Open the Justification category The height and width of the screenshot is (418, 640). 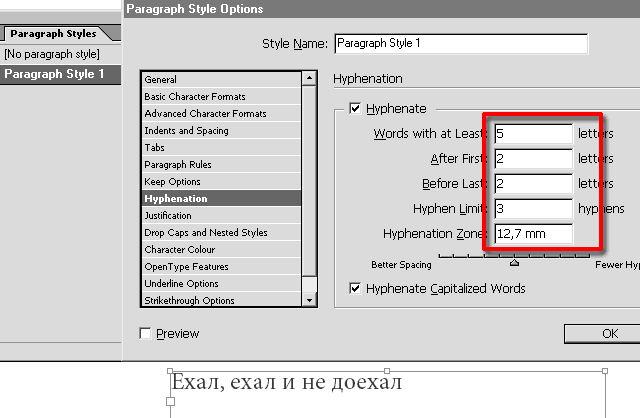point(221,216)
